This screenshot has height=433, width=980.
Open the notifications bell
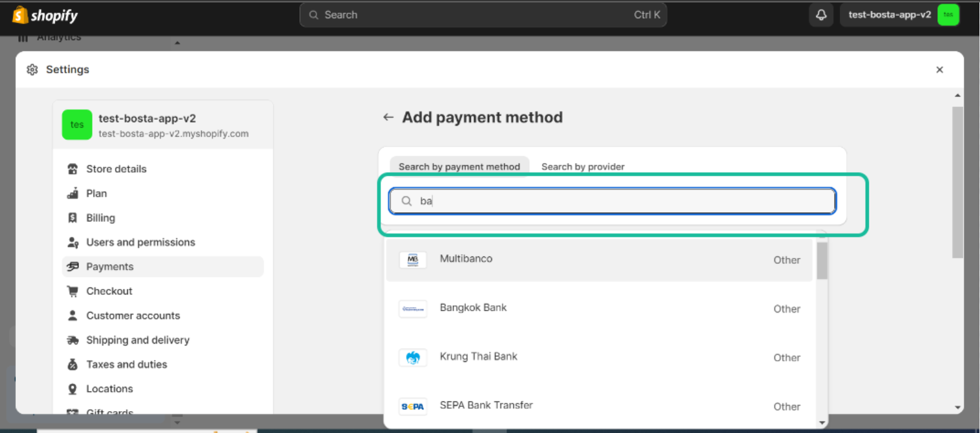click(x=821, y=15)
